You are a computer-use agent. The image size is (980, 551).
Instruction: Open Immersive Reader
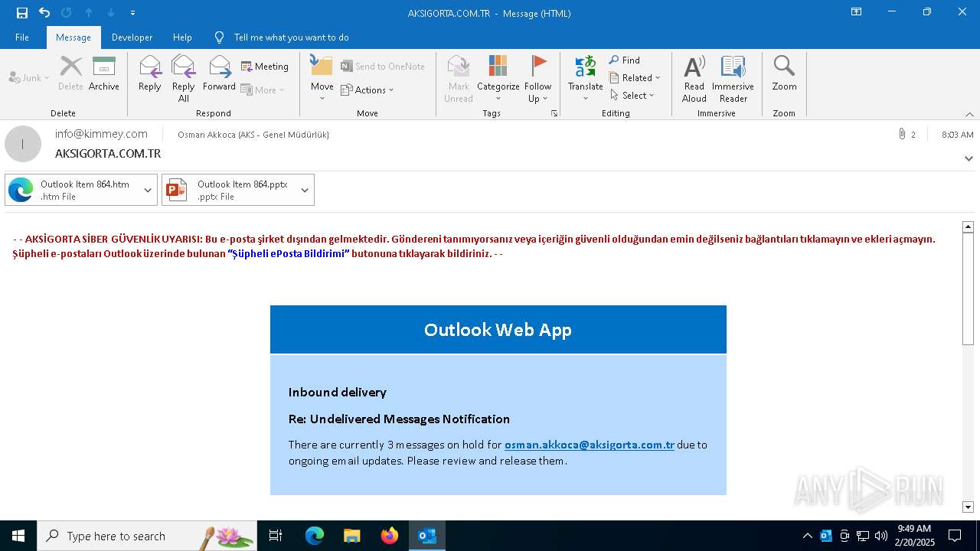click(733, 79)
